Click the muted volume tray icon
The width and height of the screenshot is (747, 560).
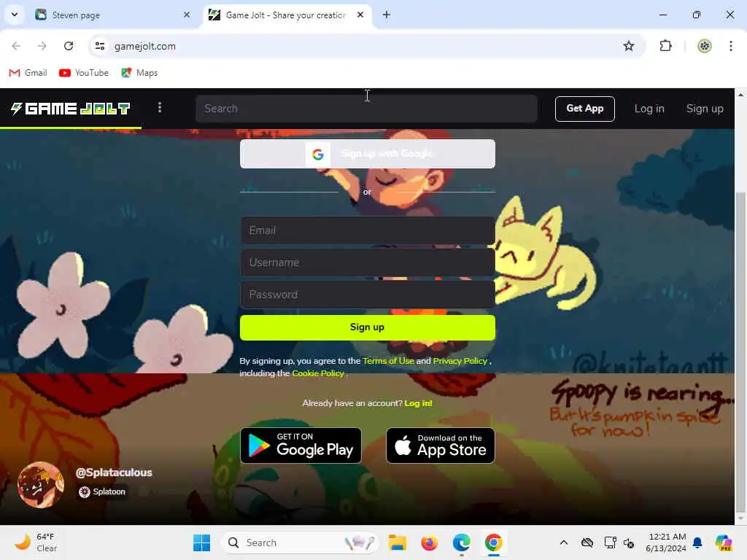629,542
